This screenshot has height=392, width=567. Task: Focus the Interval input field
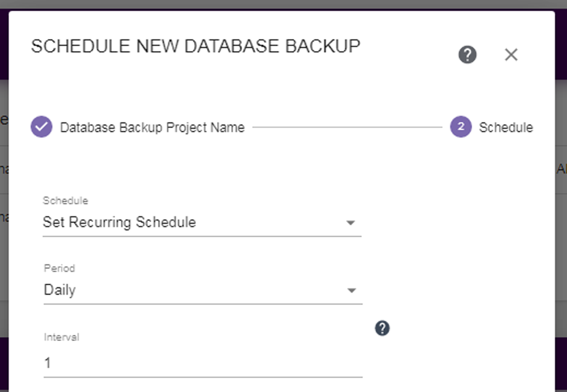tap(203, 364)
